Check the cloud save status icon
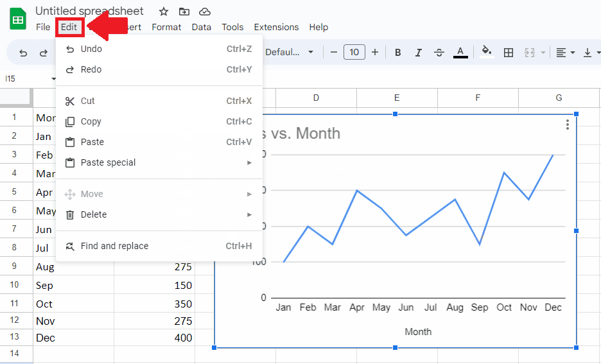Image resolution: width=601 pixels, height=364 pixels. 205,12
